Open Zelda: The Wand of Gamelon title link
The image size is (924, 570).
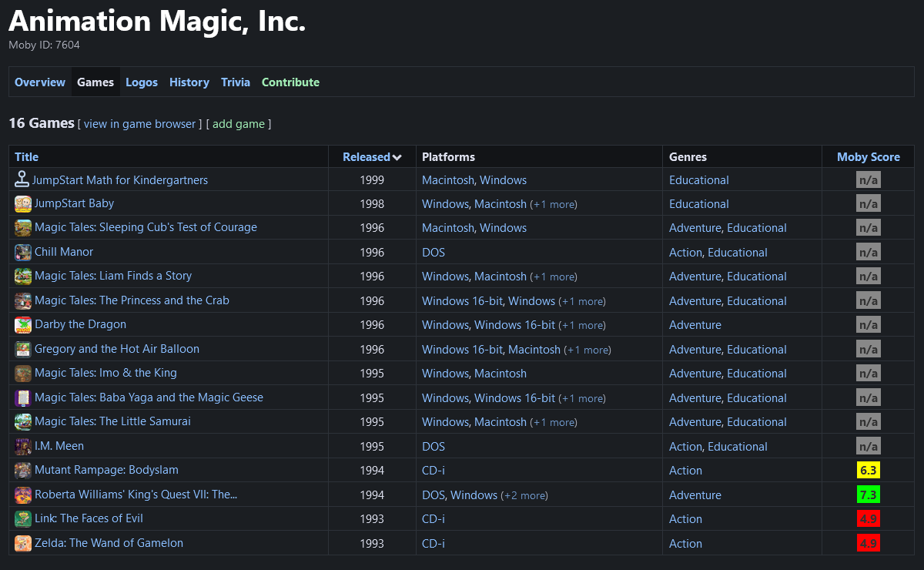pos(109,543)
